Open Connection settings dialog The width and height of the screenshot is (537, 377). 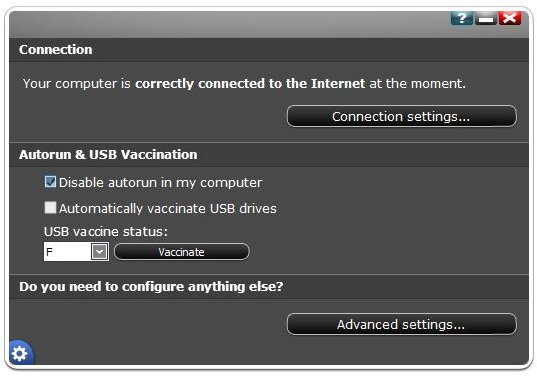[401, 116]
